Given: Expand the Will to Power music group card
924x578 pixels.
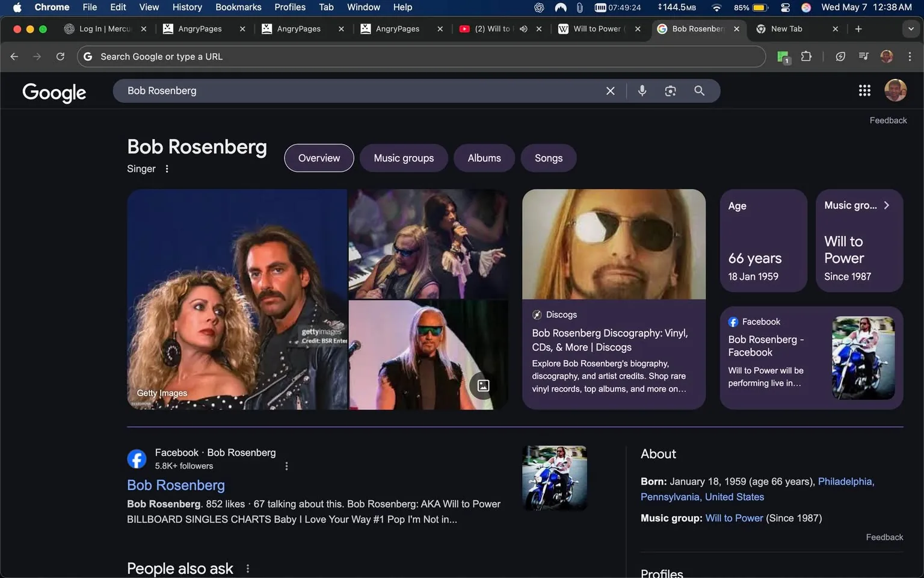Looking at the screenshot, I should point(887,205).
